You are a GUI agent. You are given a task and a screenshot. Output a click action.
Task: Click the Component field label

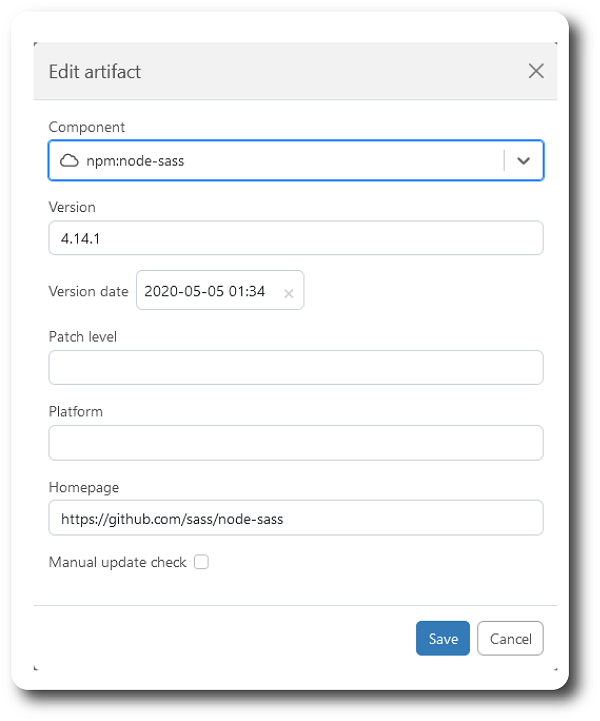pyautogui.click(x=87, y=127)
